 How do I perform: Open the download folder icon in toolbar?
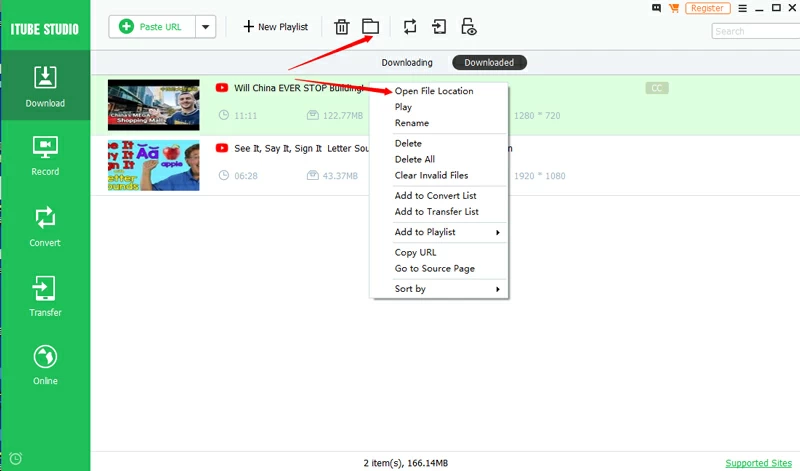point(370,27)
